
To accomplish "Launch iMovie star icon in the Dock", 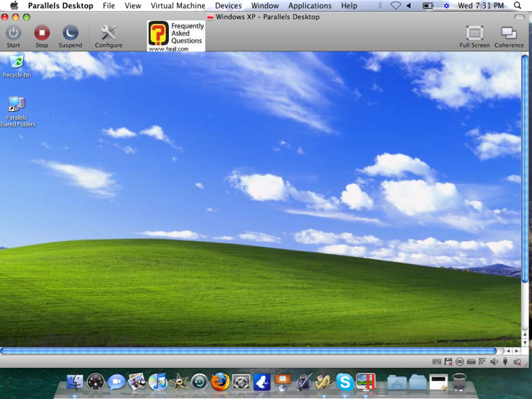I will coord(179,382).
